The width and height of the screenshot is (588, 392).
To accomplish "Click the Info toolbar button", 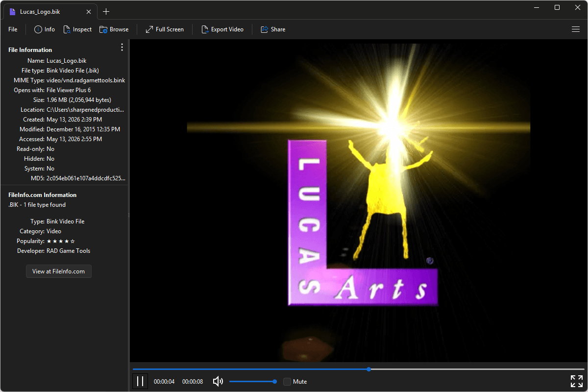I will click(x=45, y=29).
